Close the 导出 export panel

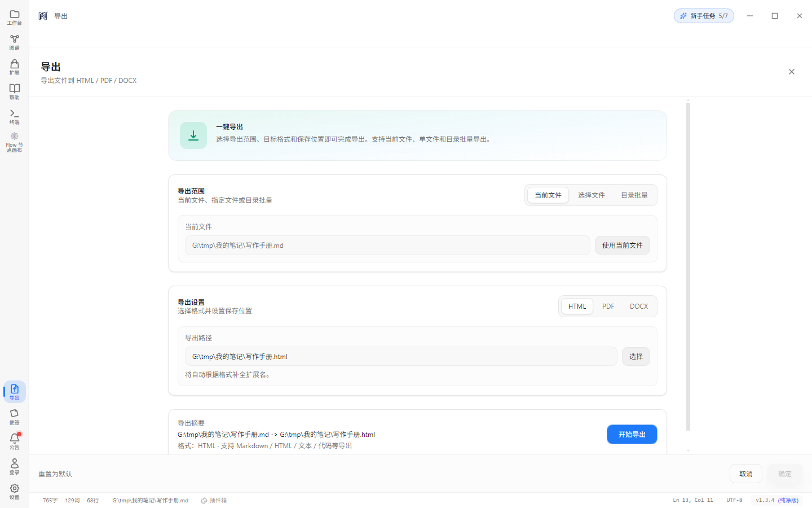coord(792,72)
